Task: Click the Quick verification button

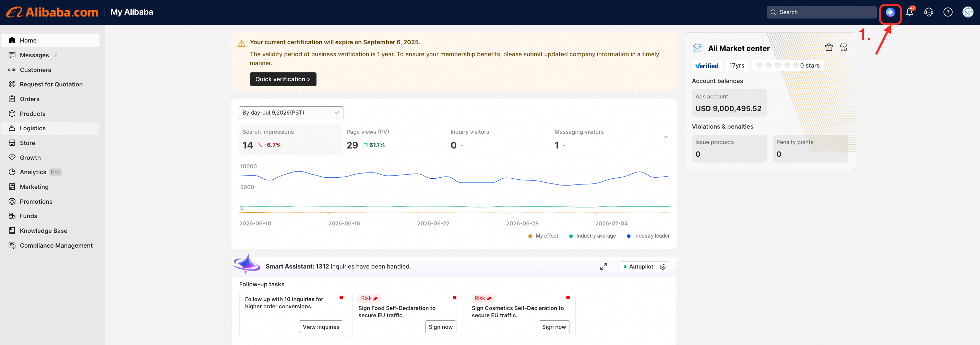Action: click(x=283, y=79)
